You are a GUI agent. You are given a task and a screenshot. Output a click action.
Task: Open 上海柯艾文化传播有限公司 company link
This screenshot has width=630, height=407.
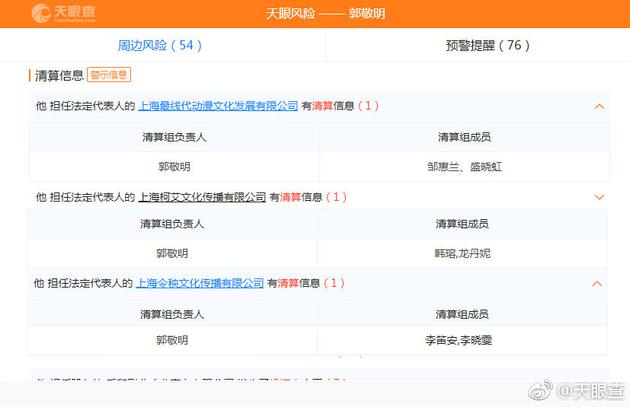(x=202, y=197)
